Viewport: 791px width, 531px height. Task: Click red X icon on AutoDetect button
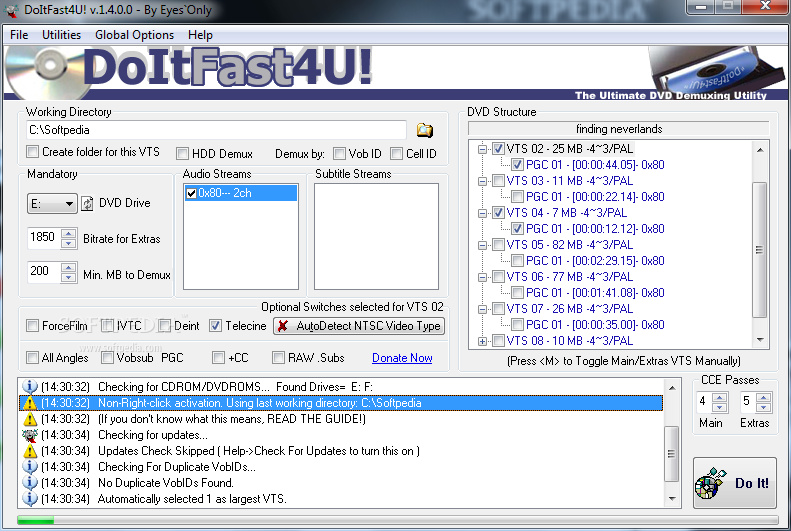click(283, 326)
